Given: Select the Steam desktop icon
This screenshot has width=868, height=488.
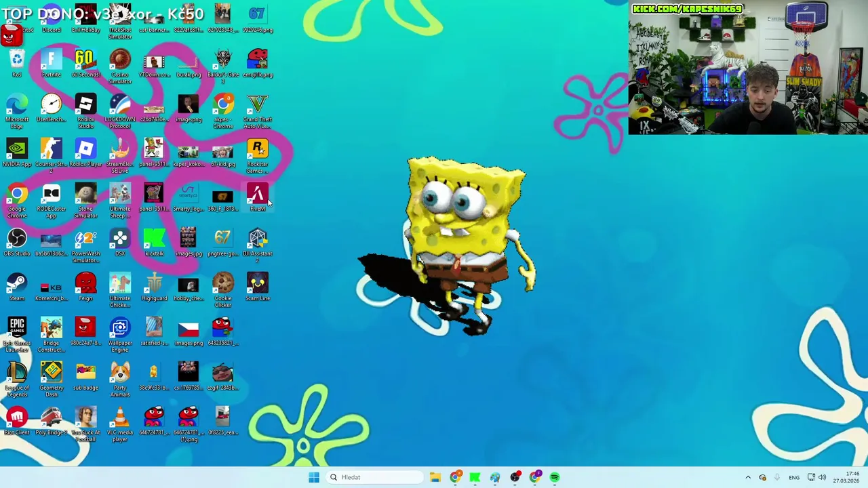Looking at the screenshot, I should tap(17, 287).
